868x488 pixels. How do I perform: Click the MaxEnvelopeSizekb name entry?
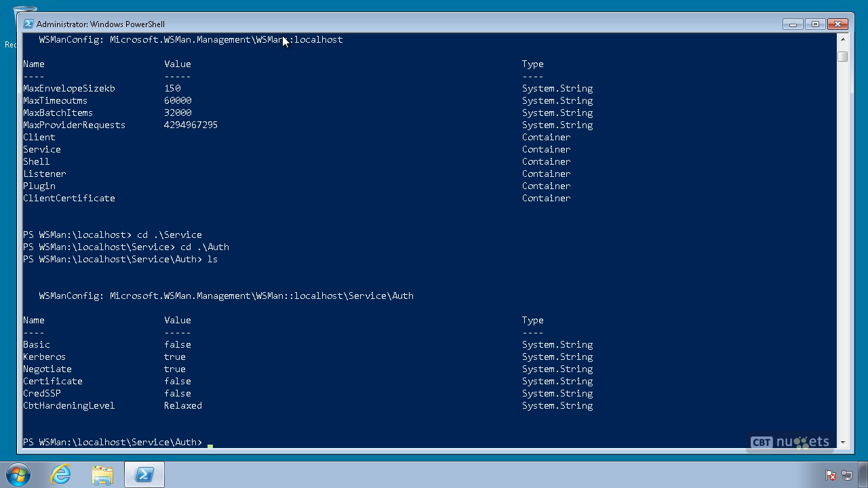click(x=68, y=88)
